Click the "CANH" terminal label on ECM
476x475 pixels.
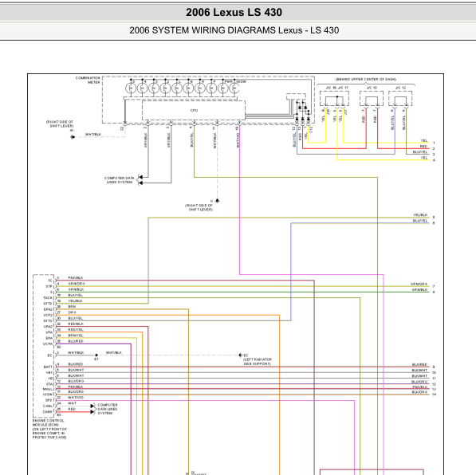tap(48, 412)
